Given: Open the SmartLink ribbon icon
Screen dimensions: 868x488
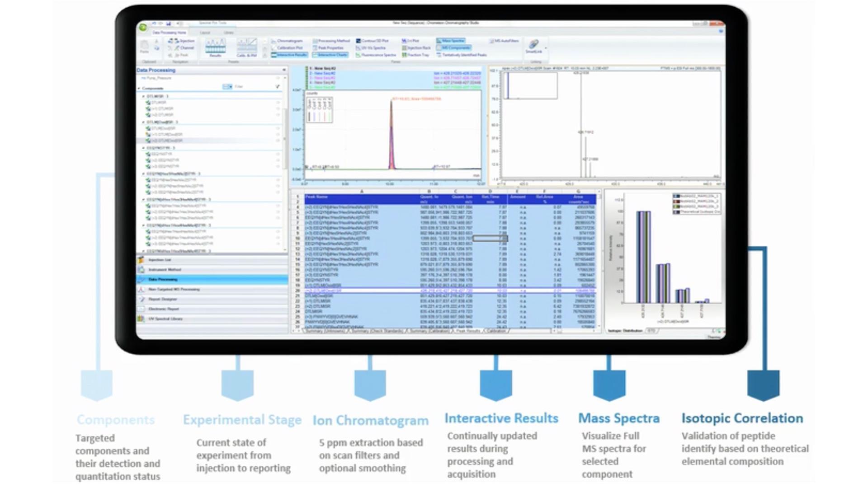Looking at the screenshot, I should 533,45.
